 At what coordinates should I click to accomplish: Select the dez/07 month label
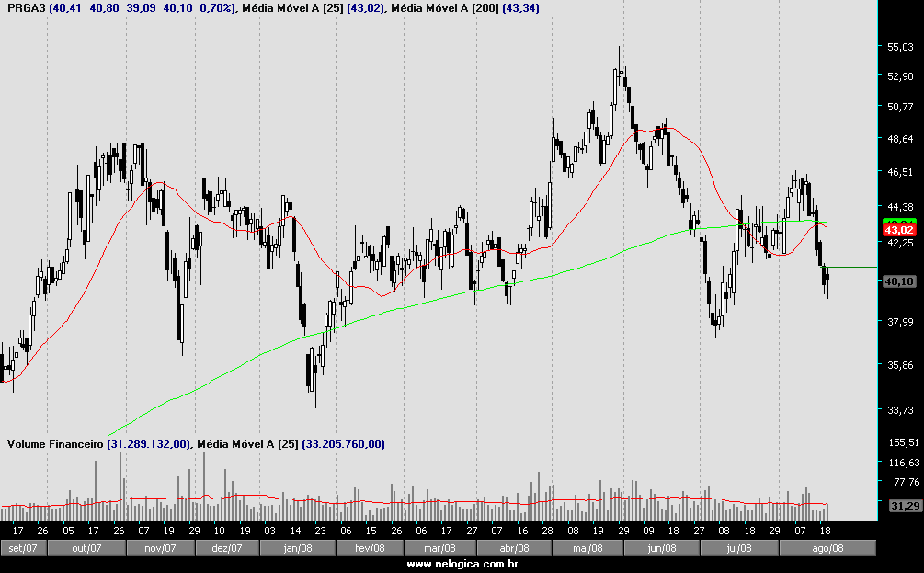227,548
